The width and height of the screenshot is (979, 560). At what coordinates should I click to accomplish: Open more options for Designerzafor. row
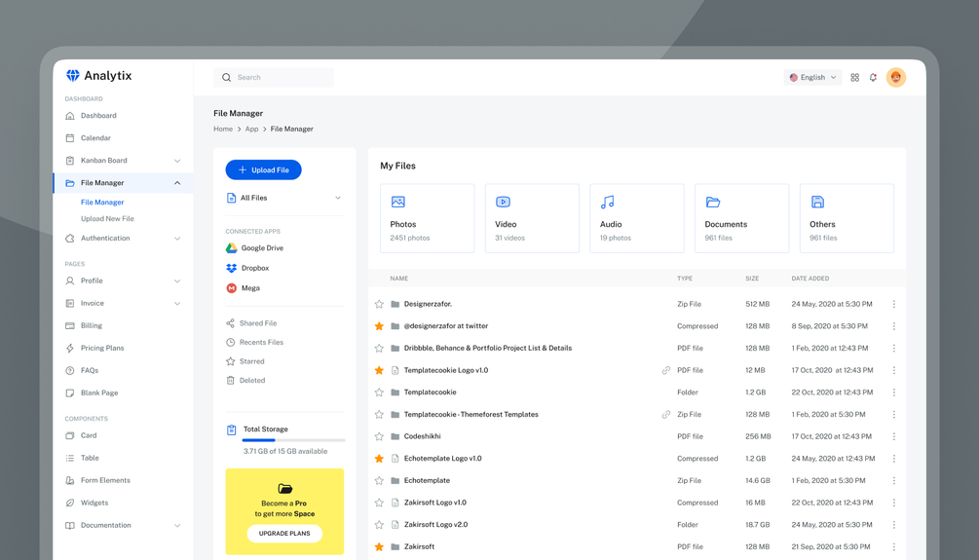click(894, 304)
